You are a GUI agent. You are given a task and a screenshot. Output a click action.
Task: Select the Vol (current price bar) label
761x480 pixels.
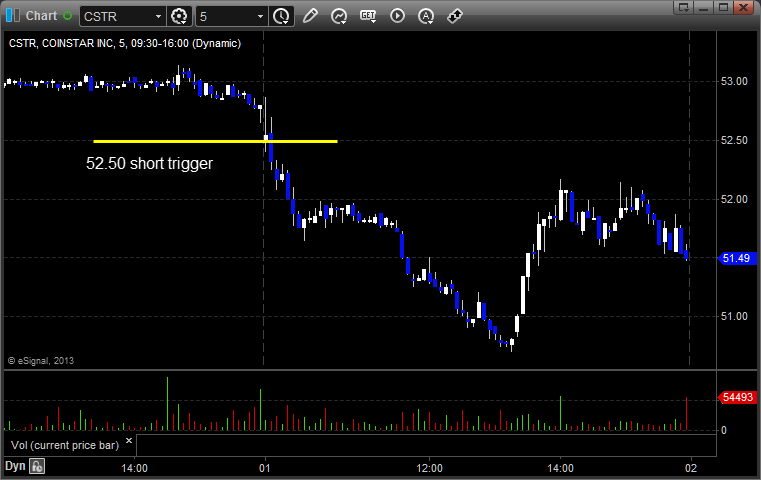[x=65, y=445]
